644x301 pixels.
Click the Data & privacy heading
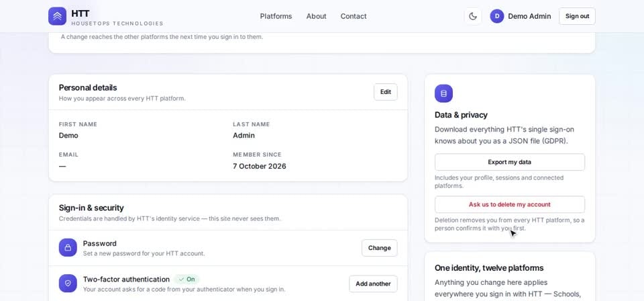pos(462,115)
